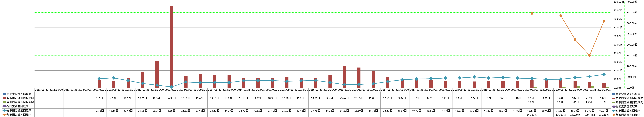
Task: Select the 2019/12/31 date column header
Action: coord(532,90)
